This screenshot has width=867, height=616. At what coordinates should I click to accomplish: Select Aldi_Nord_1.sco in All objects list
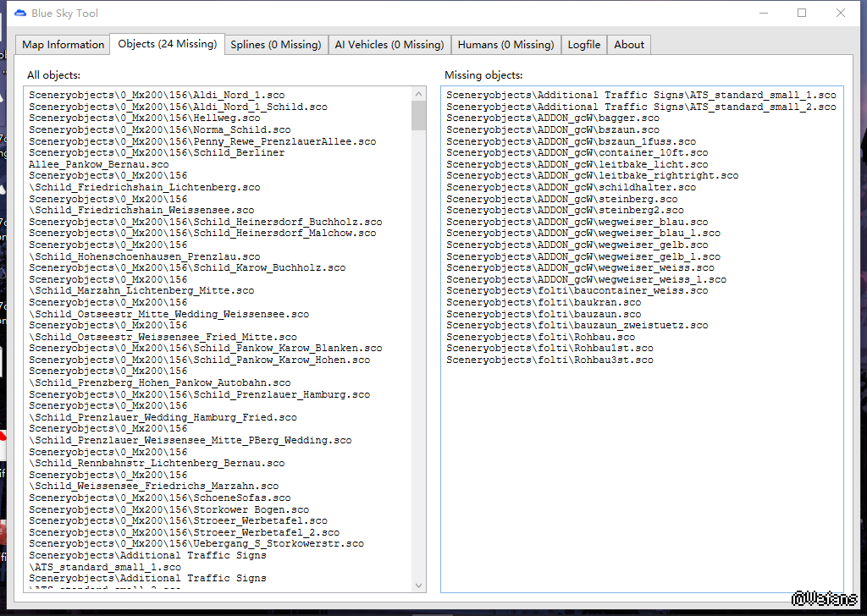157,96
